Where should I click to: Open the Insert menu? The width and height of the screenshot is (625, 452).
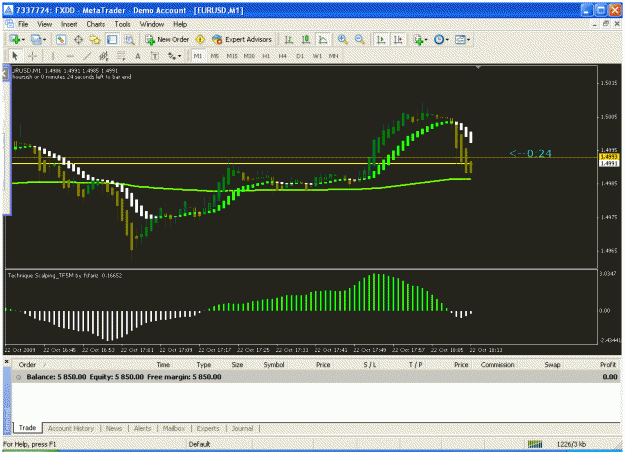(x=69, y=24)
